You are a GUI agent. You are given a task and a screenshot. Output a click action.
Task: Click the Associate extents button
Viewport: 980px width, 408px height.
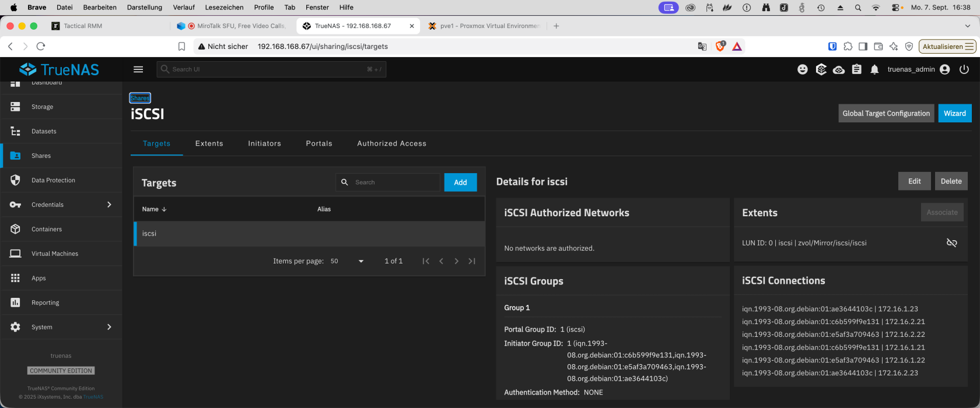click(942, 212)
